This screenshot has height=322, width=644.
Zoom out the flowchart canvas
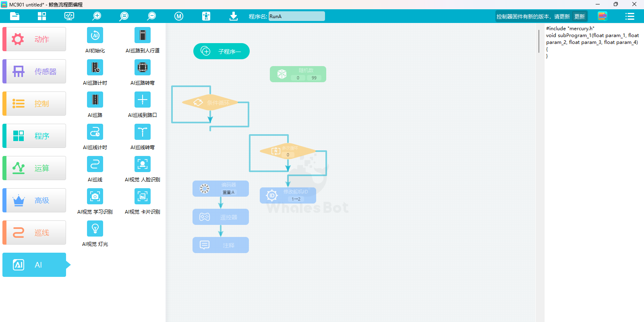[x=151, y=16]
